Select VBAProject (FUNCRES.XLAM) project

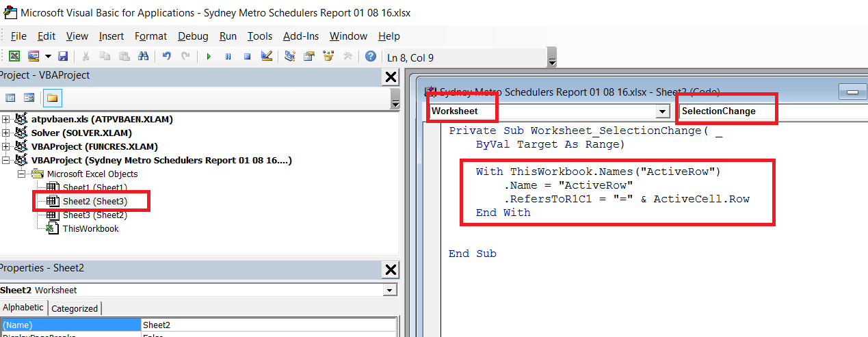click(94, 146)
